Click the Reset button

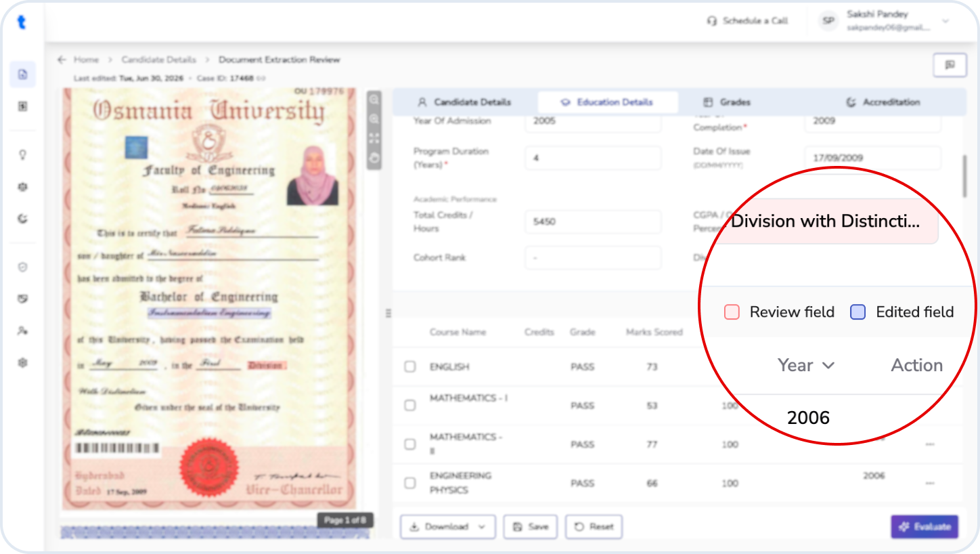[x=594, y=526]
